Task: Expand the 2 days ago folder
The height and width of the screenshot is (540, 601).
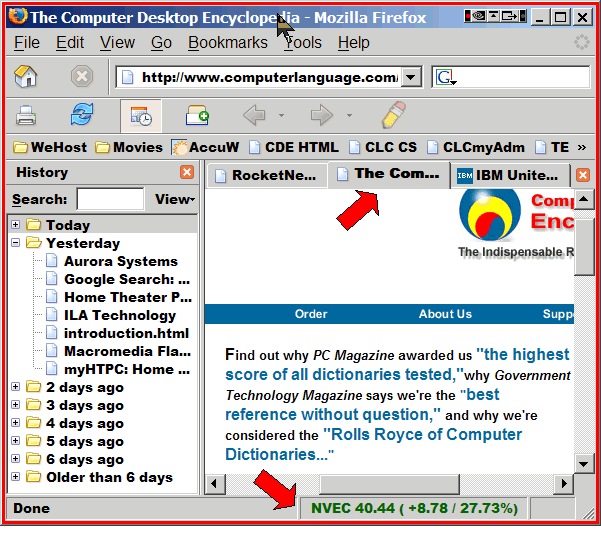Action: [x=16, y=387]
